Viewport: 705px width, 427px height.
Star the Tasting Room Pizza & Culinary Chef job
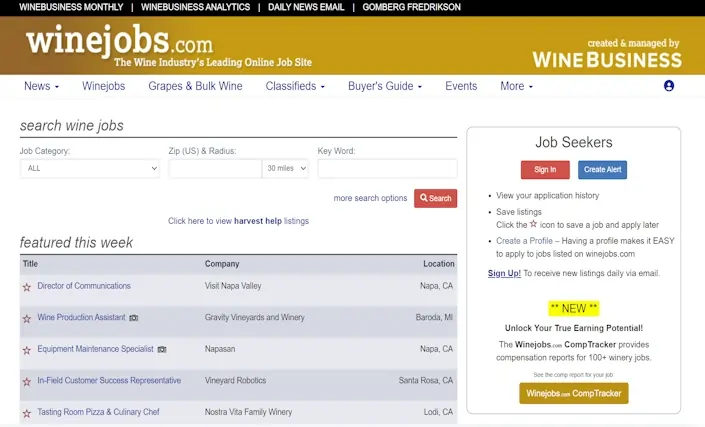coord(27,413)
